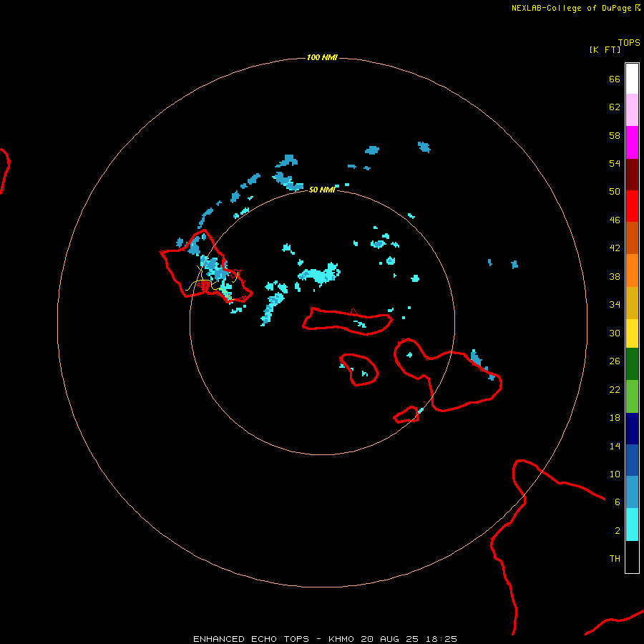
Task: Click the '[K FT]' units label
Action: tap(605, 49)
